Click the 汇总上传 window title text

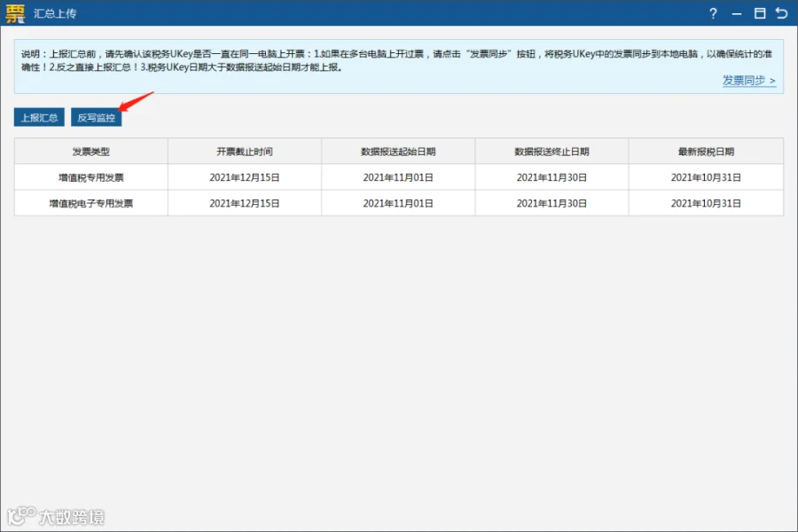point(55,14)
